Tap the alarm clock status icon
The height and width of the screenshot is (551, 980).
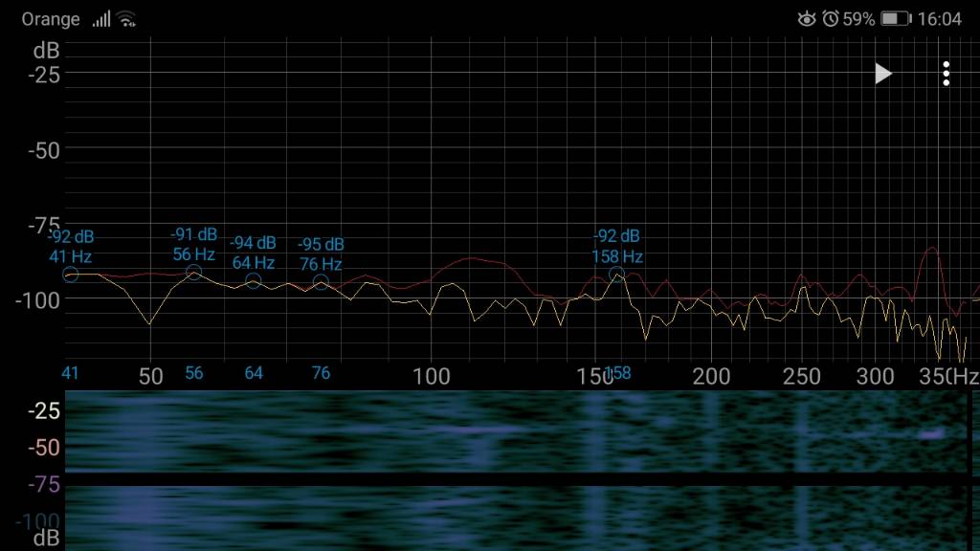click(x=831, y=19)
